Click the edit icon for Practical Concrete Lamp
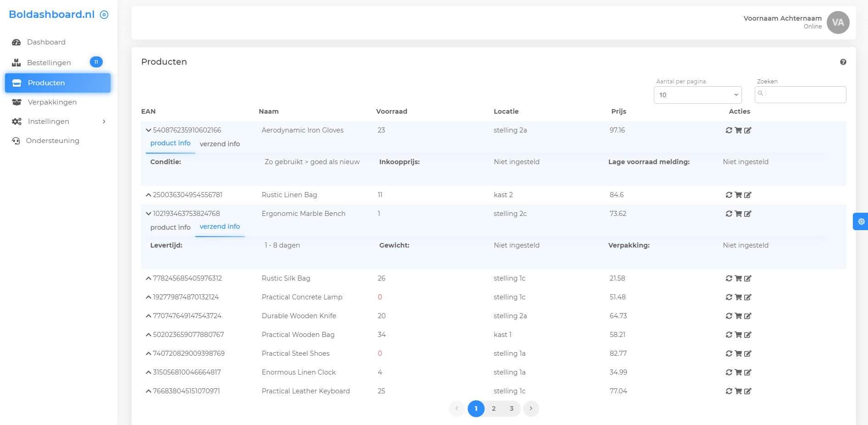 click(748, 297)
